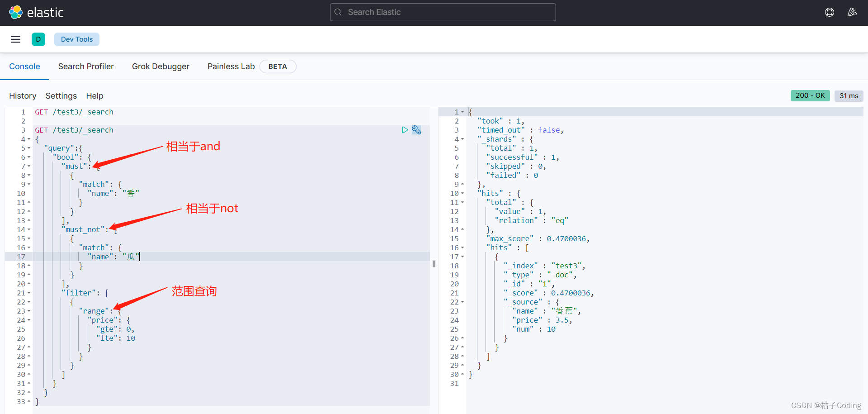868x414 pixels.
Task: Switch to the Grok Debugger tab
Action: (160, 67)
